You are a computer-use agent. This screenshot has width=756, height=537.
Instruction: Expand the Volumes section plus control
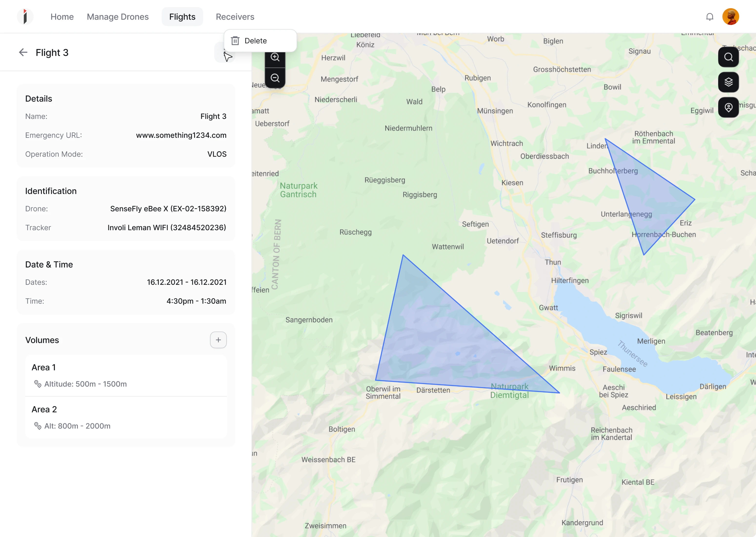point(218,340)
